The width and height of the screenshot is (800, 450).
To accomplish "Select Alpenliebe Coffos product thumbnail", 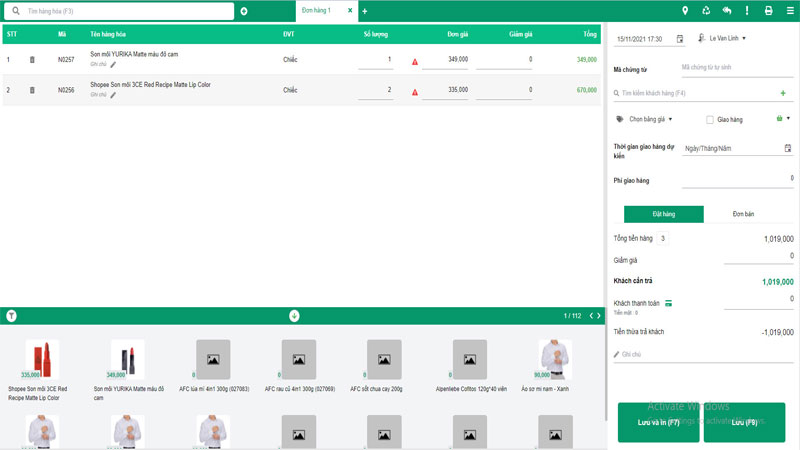I will coord(470,359).
